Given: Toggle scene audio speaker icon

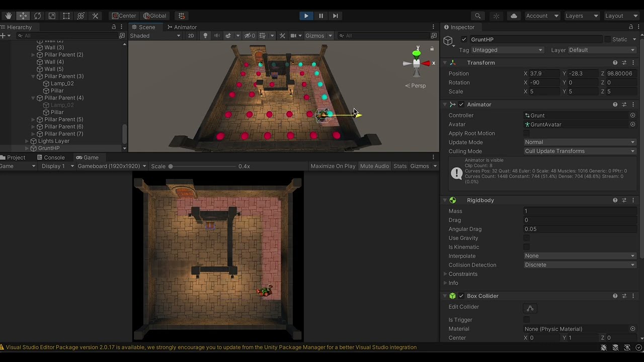Looking at the screenshot, I should click(217, 36).
